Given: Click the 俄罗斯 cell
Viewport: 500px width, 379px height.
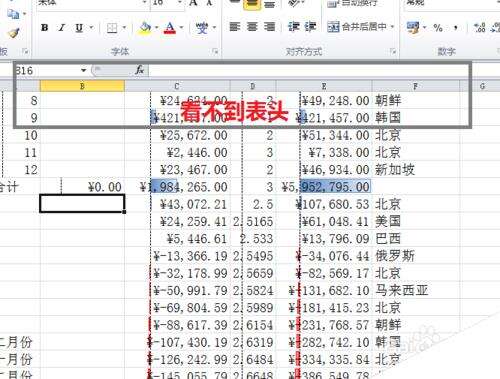Looking at the screenshot, I should click(x=416, y=256).
